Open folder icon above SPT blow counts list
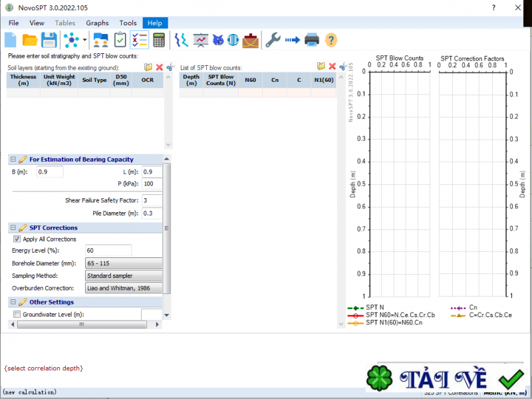 tap(321, 67)
